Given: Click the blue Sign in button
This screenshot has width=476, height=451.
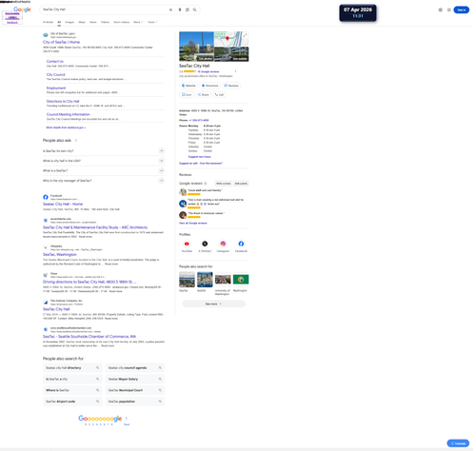Looking at the screenshot, I should click(x=462, y=10).
